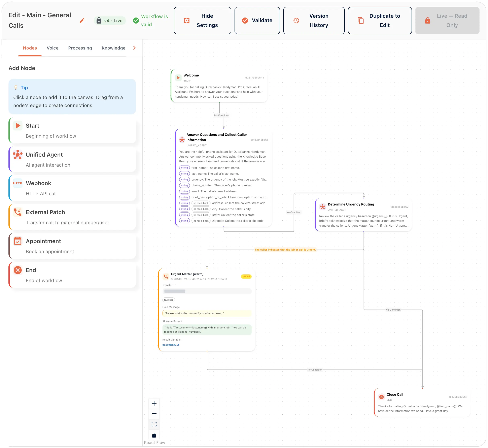Click the End node red X icon in sidebar
Viewport: 488px width, 448px height.
pyautogui.click(x=18, y=270)
